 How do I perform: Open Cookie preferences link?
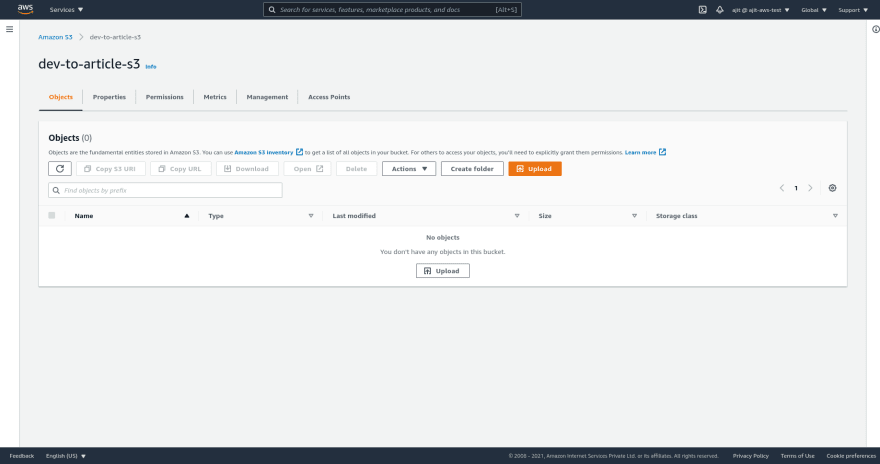pyautogui.click(x=851, y=456)
